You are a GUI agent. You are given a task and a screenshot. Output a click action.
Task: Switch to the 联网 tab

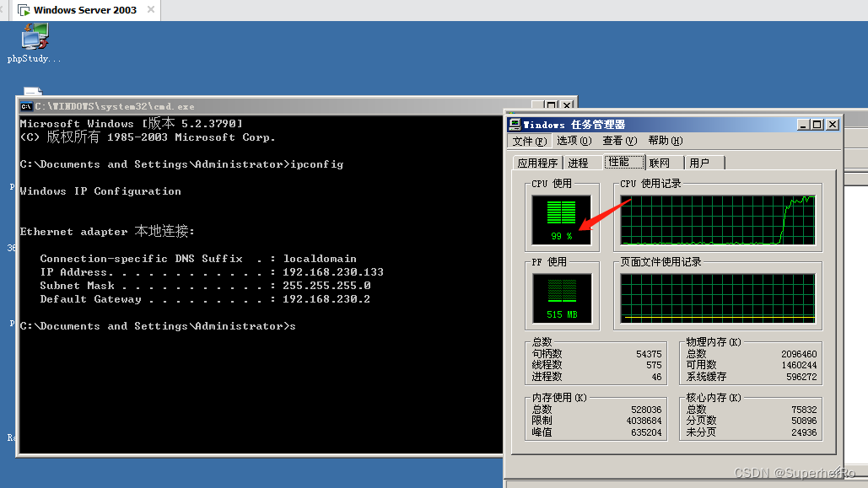(665, 164)
